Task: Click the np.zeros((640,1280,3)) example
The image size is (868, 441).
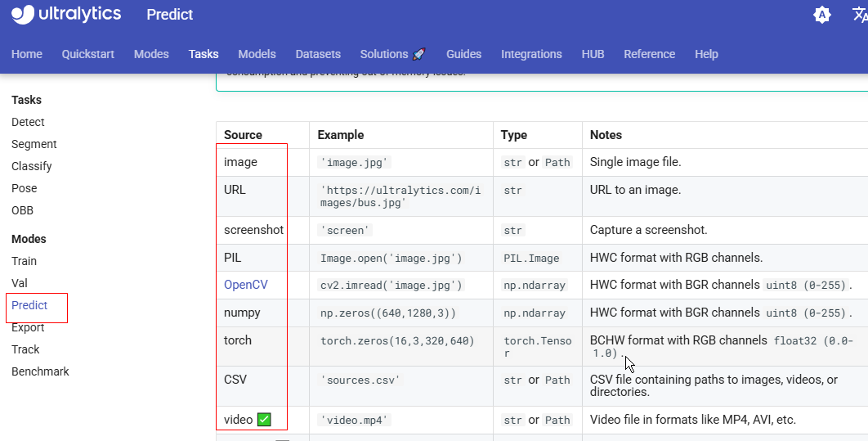Action: 388,313
